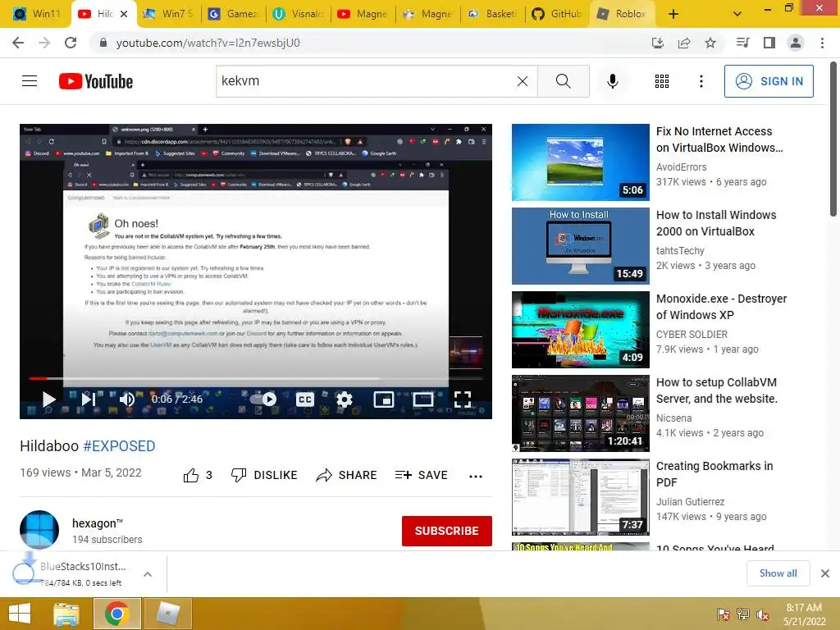Open Creating Bookmarks in PDF thumbnail
This screenshot has width=840, height=630.
(580, 496)
